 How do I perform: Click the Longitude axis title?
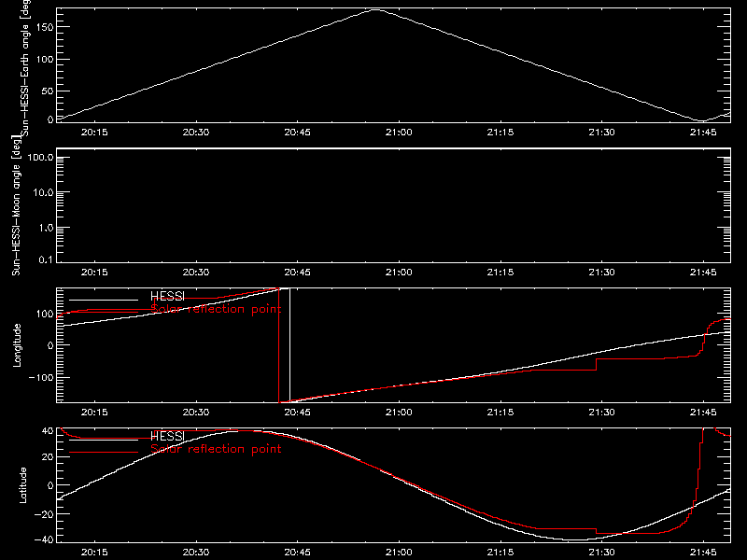pyautogui.click(x=17, y=345)
